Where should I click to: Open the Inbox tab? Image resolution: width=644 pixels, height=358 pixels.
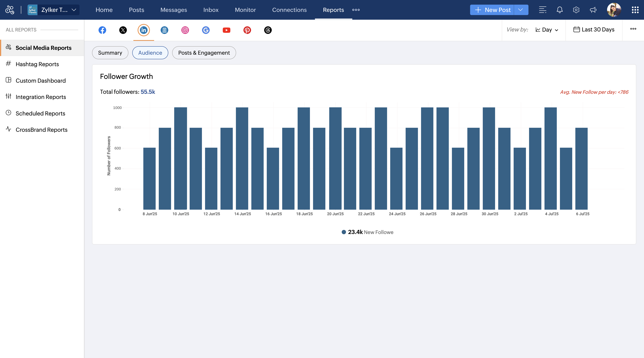point(211,10)
